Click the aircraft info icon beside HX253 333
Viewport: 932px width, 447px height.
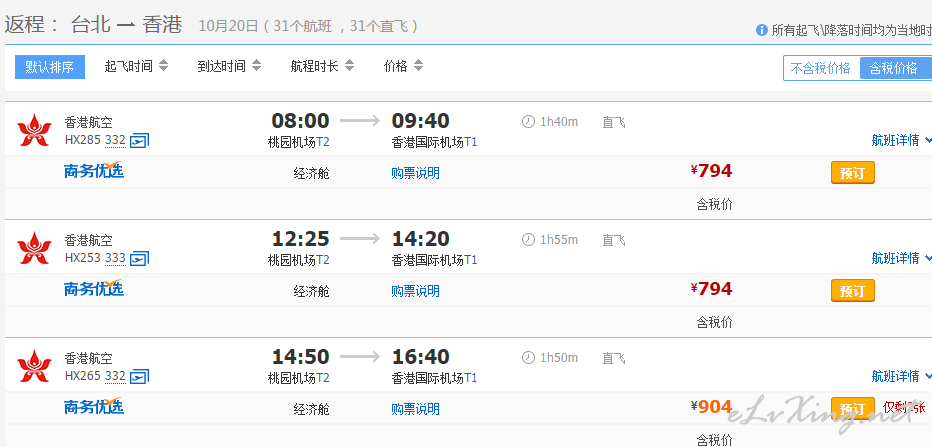pos(139,259)
